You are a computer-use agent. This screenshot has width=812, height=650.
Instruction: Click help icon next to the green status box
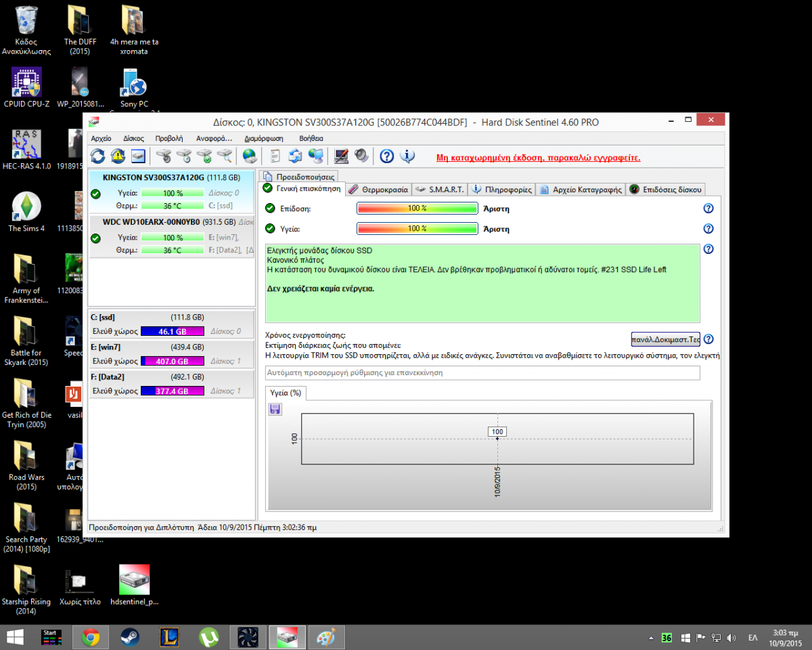708,249
